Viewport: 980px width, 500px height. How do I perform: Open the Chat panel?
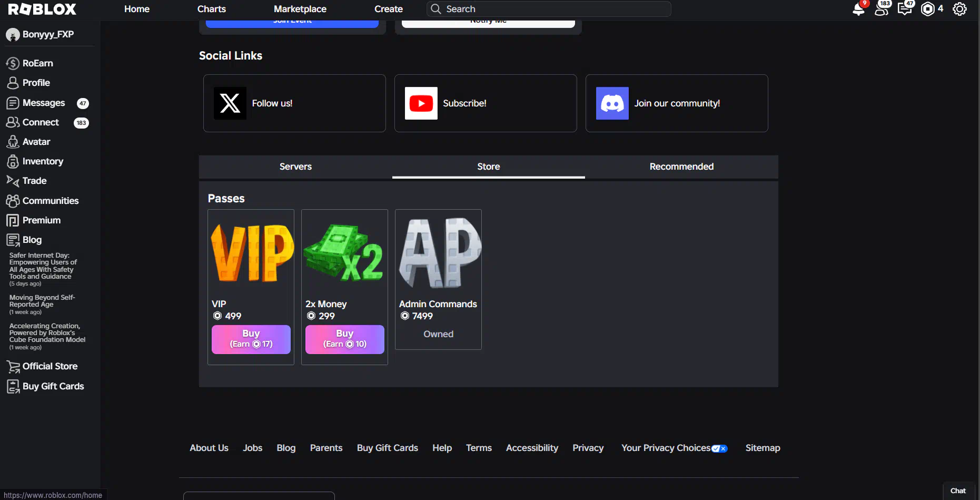tap(958, 491)
